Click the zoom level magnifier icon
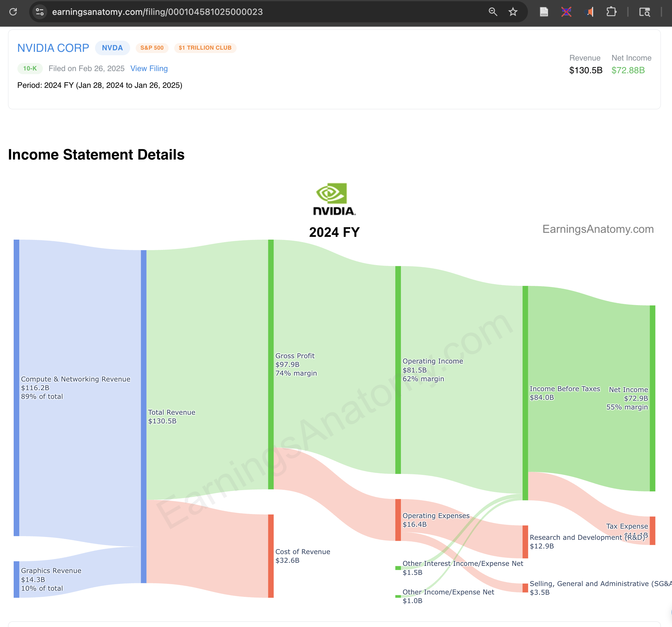 click(493, 12)
